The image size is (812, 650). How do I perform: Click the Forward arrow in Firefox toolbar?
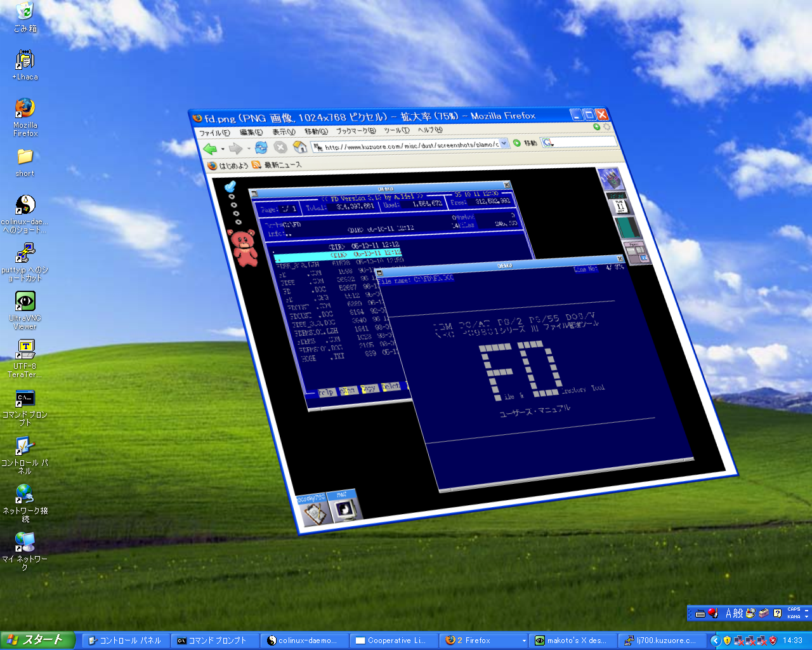tap(235, 149)
